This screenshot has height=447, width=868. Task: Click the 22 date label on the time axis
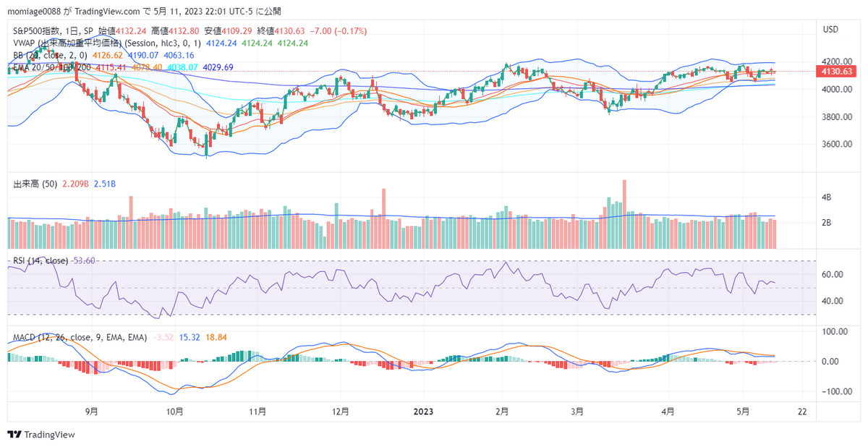coord(801,411)
